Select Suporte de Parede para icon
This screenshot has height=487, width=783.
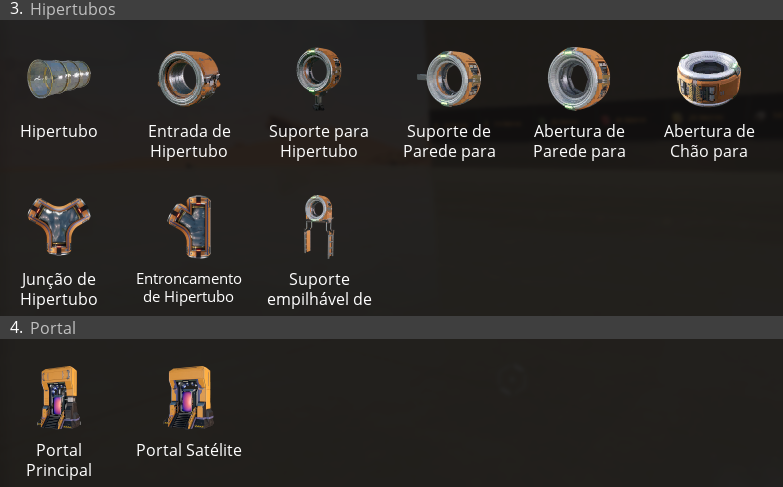click(449, 77)
